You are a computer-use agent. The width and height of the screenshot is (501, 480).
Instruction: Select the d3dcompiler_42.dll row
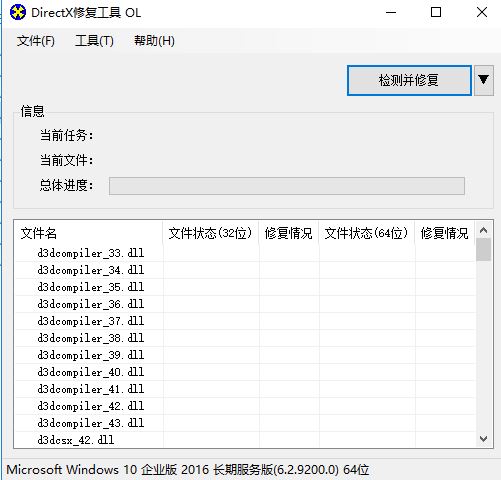[245, 406]
